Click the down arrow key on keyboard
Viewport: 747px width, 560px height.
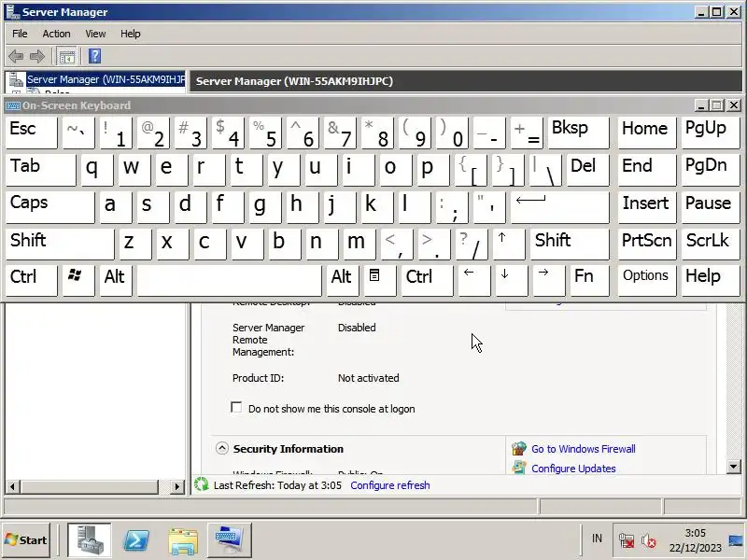coord(512,281)
